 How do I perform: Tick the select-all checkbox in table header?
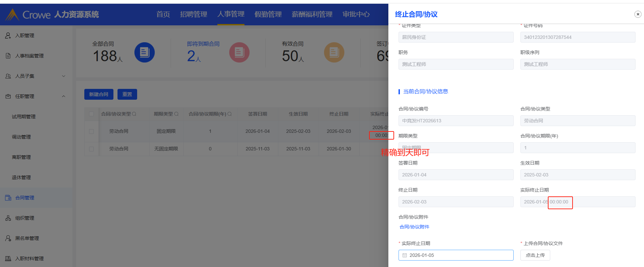91,114
